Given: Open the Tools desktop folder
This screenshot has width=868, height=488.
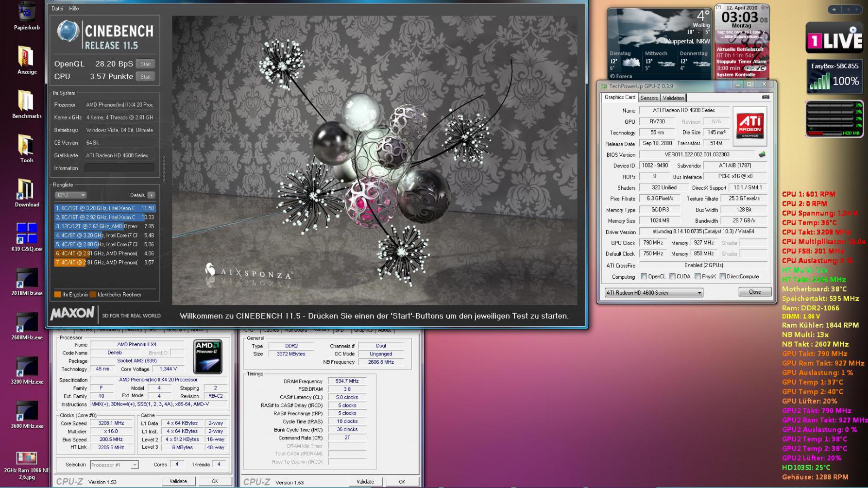Looking at the screenshot, I should (26, 145).
